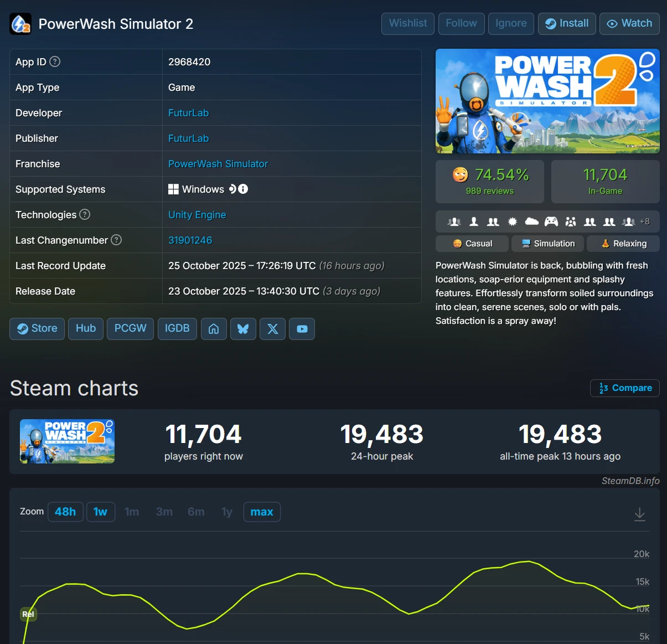667x644 pixels.
Task: Click the Rel marker on the chart
Action: (x=28, y=614)
